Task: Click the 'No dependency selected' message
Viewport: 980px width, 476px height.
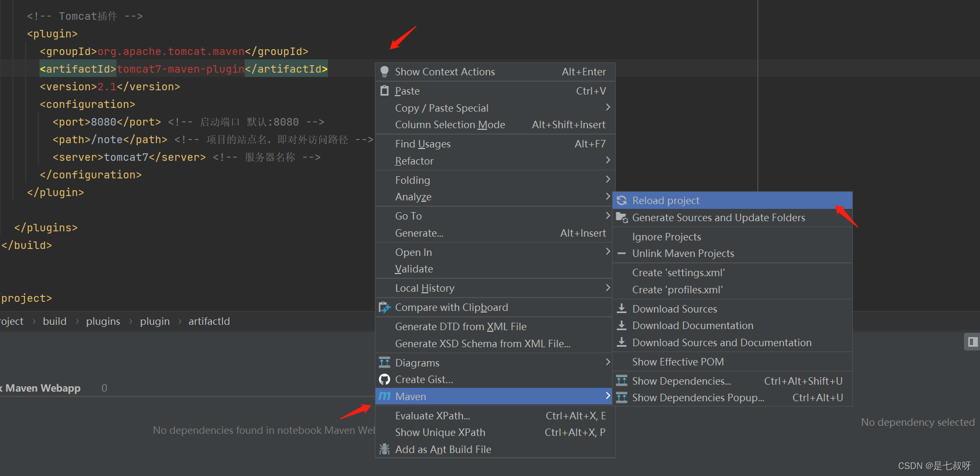Action: 918,422
